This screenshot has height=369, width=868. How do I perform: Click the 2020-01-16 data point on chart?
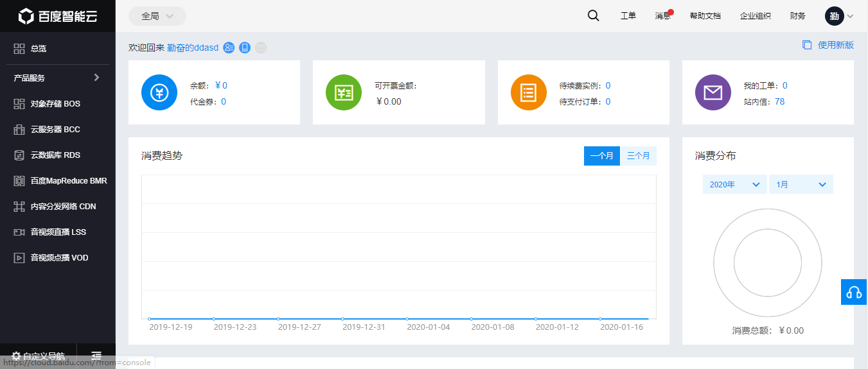click(601, 318)
